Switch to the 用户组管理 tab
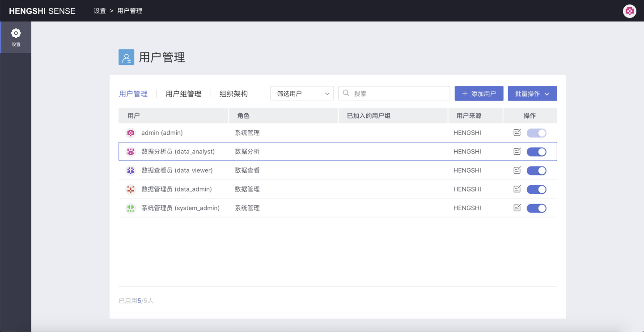The image size is (644, 332). point(183,94)
